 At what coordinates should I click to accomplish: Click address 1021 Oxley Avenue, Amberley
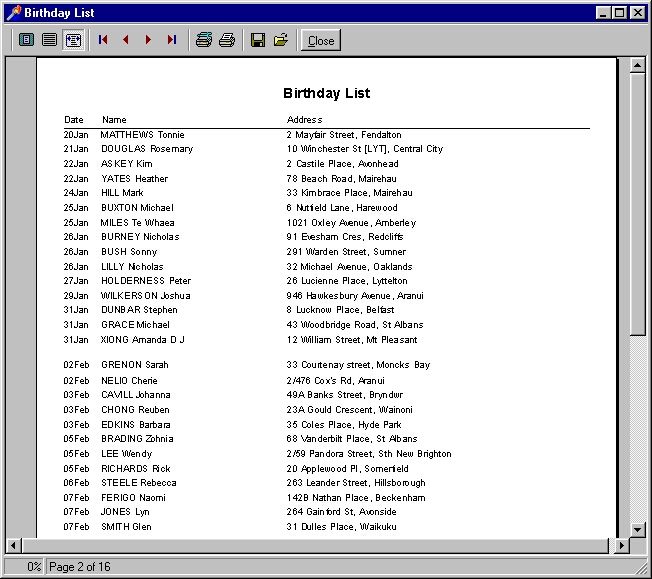pos(351,223)
